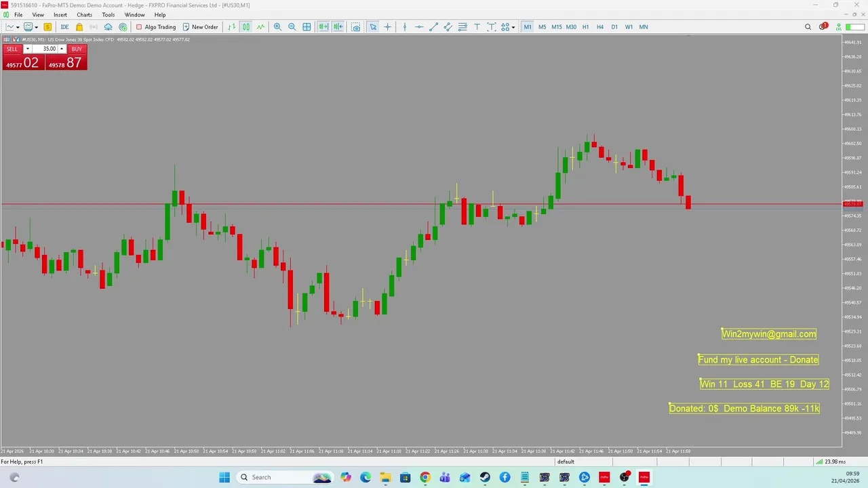Select the H4 timeframe button
The width and height of the screenshot is (868, 488).
click(x=600, y=27)
